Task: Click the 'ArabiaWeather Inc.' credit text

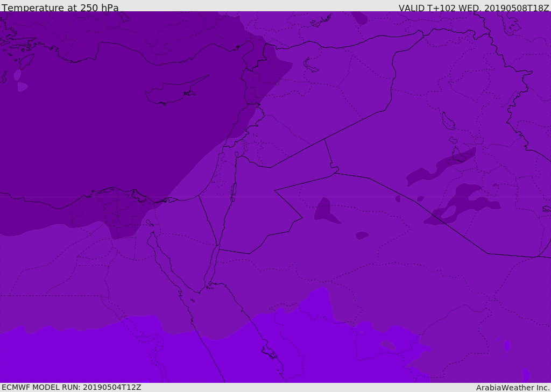Action: click(x=513, y=388)
